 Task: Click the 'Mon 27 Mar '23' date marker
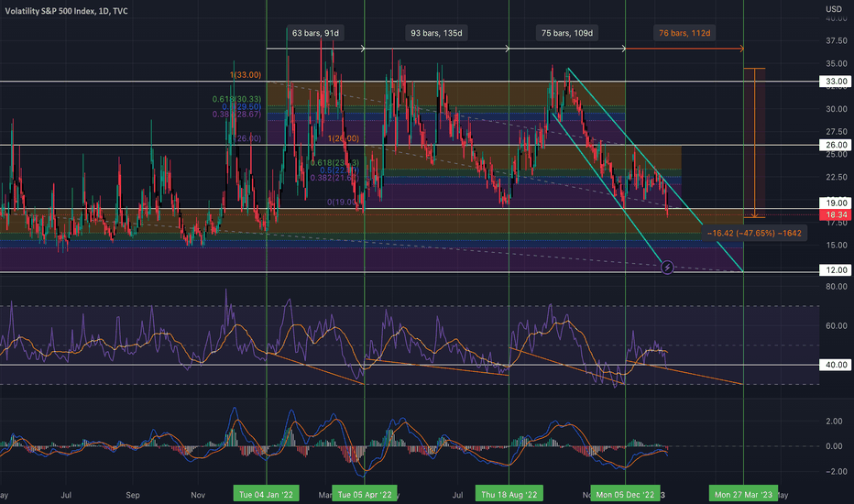pos(743,494)
